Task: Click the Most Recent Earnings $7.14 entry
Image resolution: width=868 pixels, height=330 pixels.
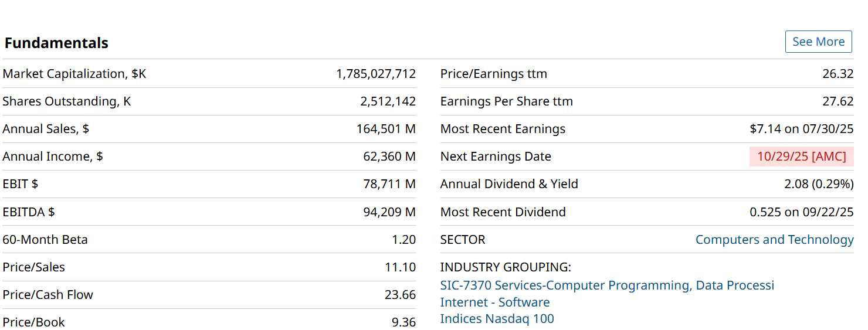Action: tap(801, 129)
